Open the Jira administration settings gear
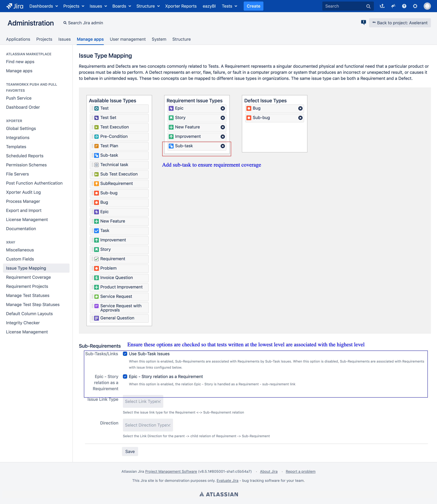Viewport: 437px width, 504px height. click(415, 6)
